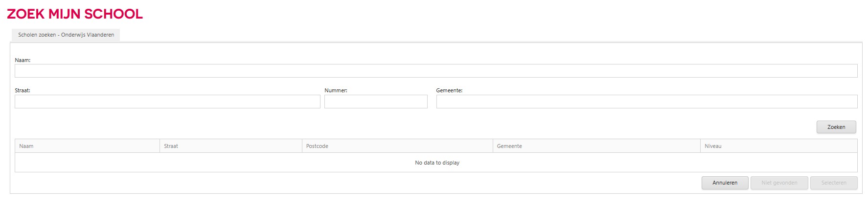Sort by the Straat column header
The width and height of the screenshot is (868, 208).
pyautogui.click(x=231, y=146)
